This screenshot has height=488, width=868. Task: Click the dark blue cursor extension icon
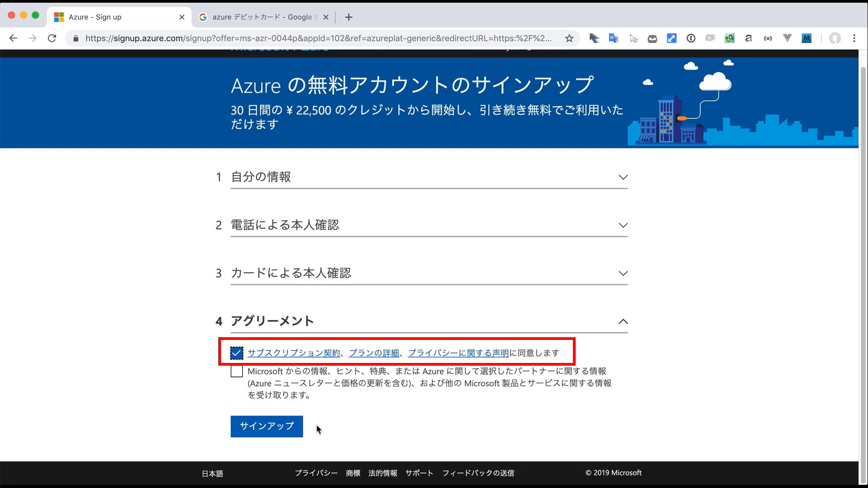pyautogui.click(x=594, y=38)
